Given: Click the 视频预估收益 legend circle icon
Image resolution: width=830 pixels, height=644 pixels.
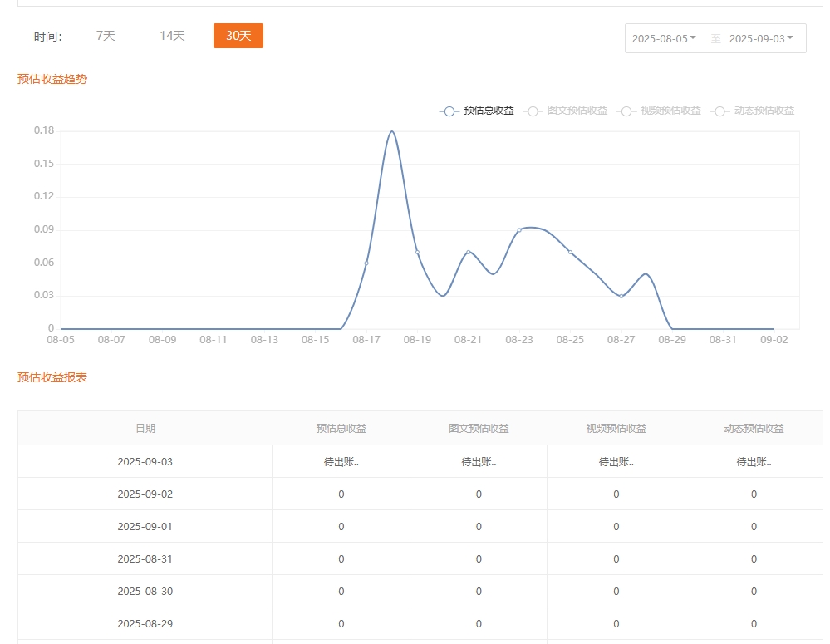Looking at the screenshot, I should click(626, 111).
